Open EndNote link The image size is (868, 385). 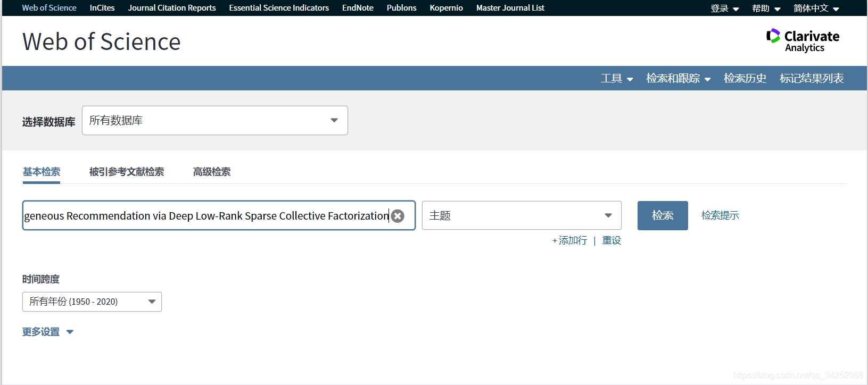click(358, 8)
